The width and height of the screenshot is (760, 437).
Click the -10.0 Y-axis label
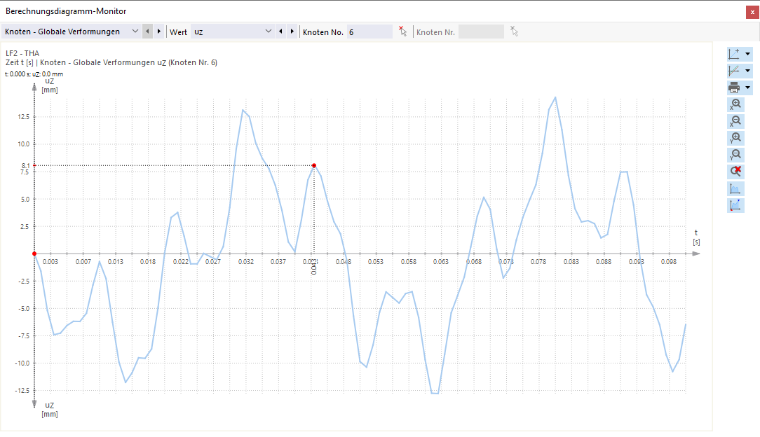tap(22, 363)
